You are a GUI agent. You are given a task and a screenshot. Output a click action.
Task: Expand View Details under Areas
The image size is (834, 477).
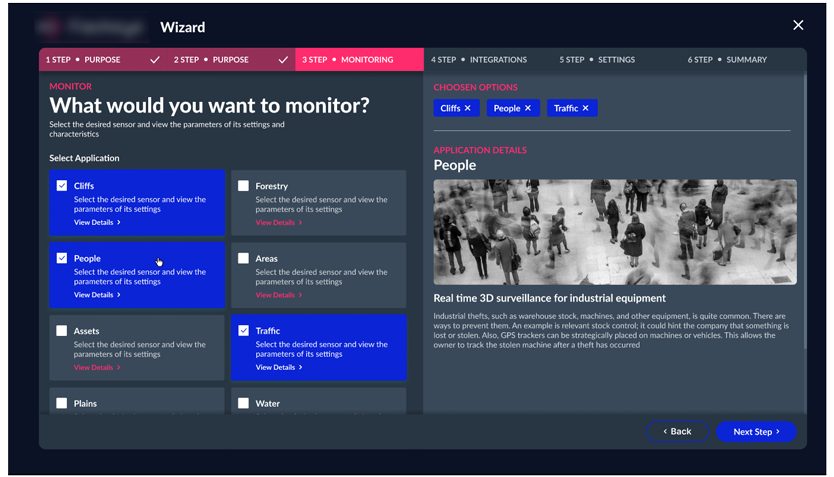278,295
